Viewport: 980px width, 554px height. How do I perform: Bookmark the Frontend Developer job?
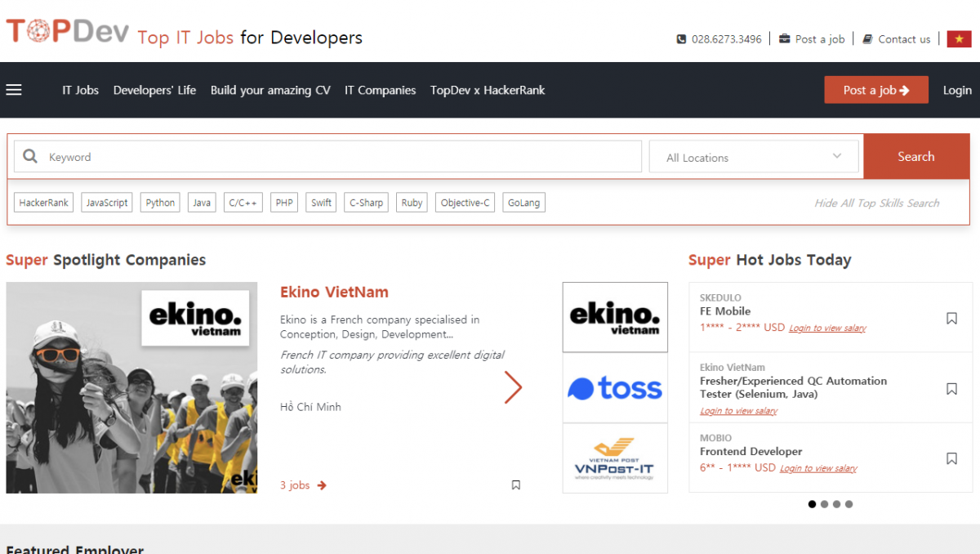tap(951, 458)
